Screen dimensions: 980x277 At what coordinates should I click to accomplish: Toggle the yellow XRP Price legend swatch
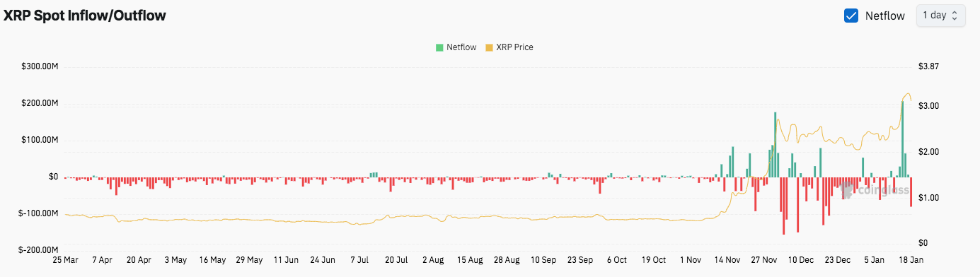pos(489,47)
